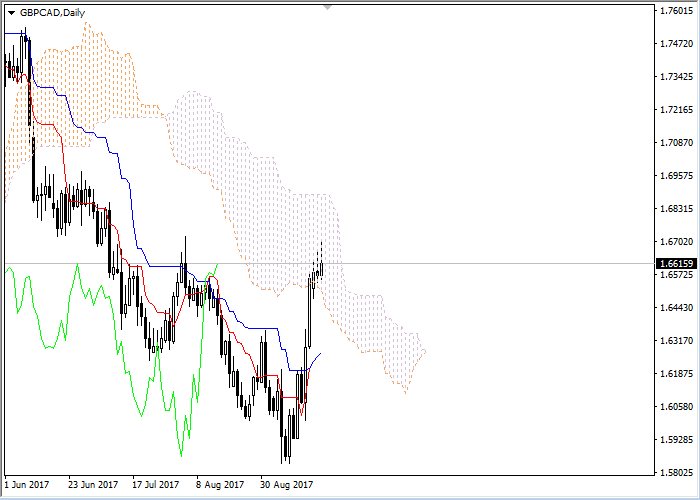Click the 1.60580 price scale label
The image size is (700, 500).
point(676,407)
